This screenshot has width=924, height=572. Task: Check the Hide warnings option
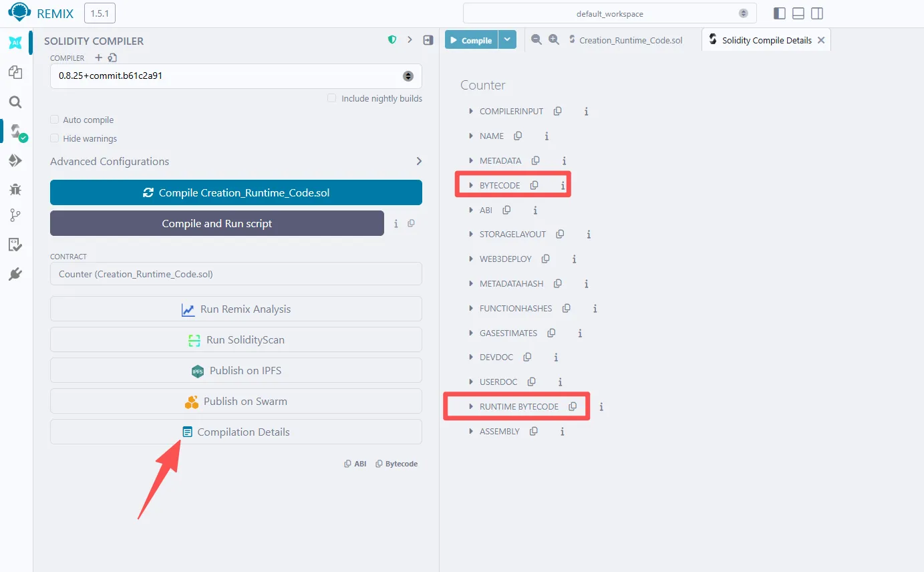pos(55,138)
